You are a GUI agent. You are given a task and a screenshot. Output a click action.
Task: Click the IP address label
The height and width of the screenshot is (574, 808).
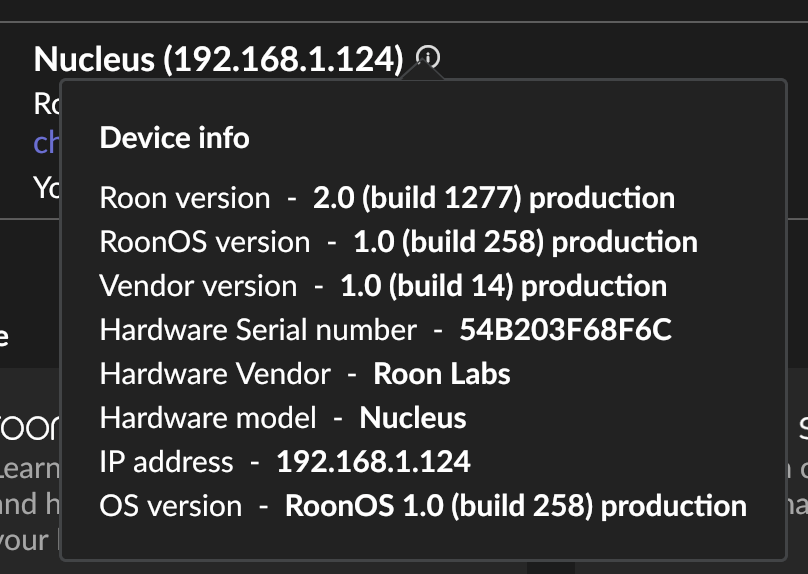[166, 462]
